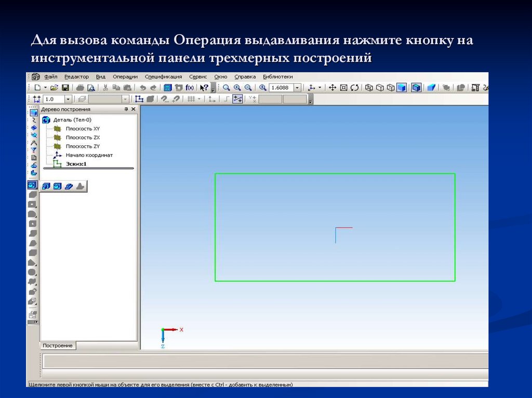Viewport: 532px width, 398px height.
Task: Open the grid dropdown arrow
Action: point(199,99)
